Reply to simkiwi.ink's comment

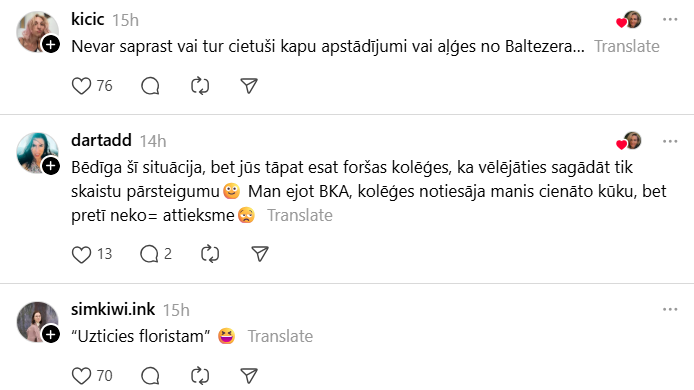point(150,376)
